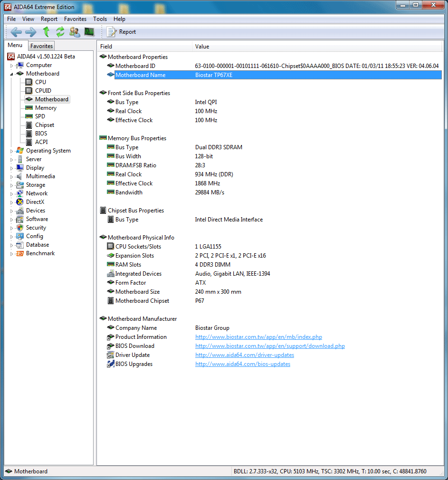
Task: Expand the Operating System branch
Action: point(11,151)
